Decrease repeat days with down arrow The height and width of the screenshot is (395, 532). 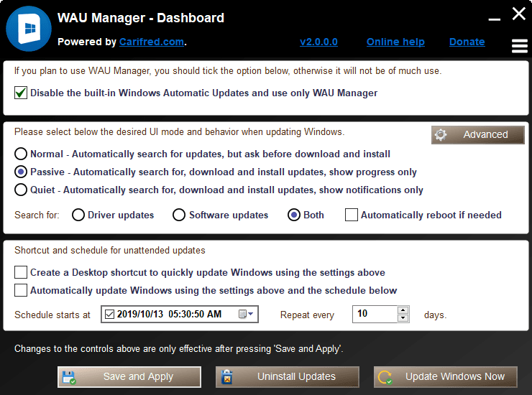click(403, 318)
